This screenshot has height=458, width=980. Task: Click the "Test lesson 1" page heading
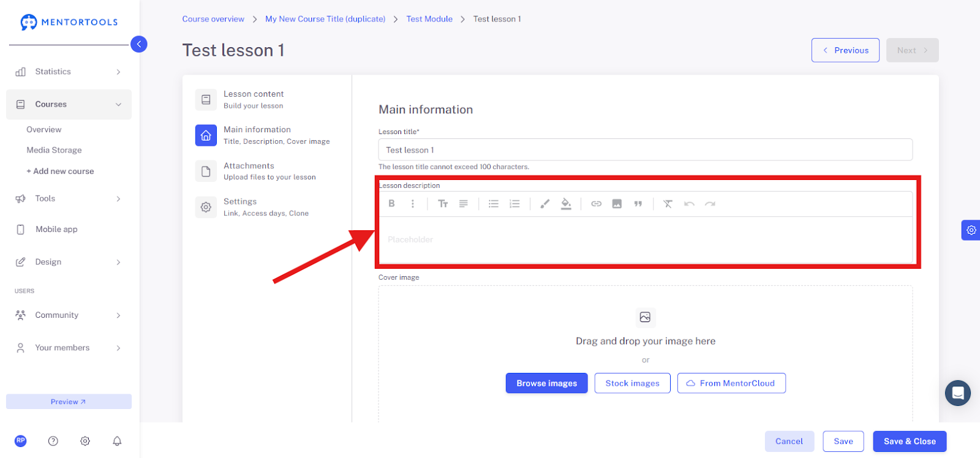[233, 50]
